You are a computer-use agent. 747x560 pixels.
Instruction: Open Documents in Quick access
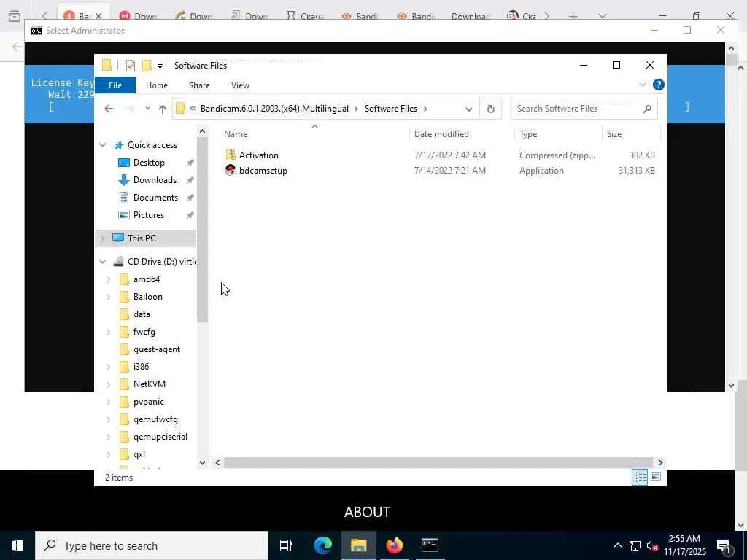pos(155,198)
